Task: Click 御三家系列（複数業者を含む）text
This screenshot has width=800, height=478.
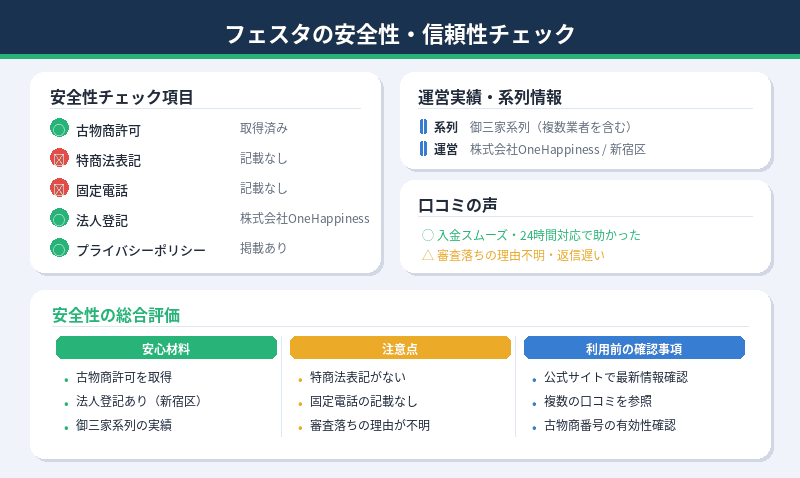Action: (x=553, y=127)
